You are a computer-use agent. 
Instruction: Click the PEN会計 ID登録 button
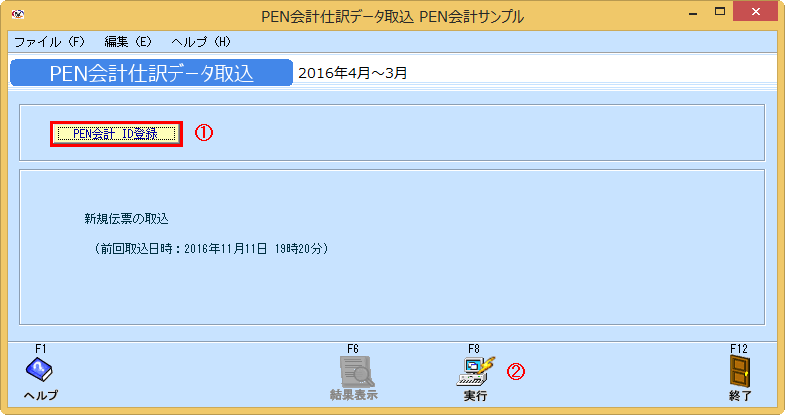(x=116, y=134)
